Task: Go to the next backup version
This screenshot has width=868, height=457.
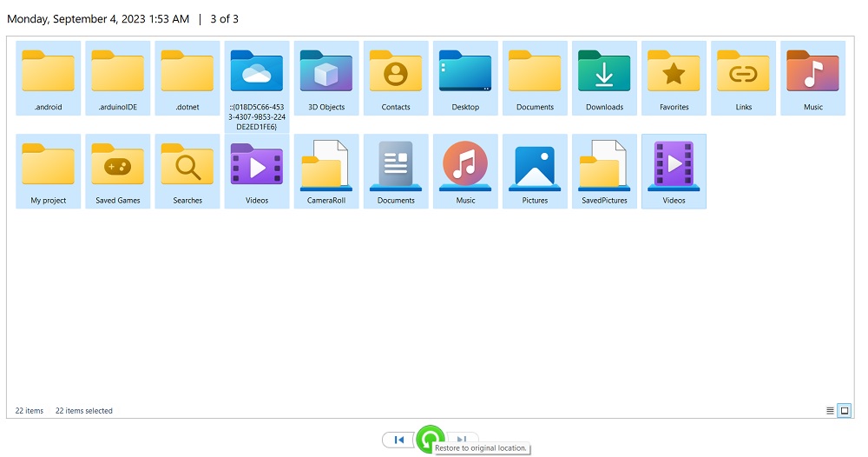Action: pos(463,438)
